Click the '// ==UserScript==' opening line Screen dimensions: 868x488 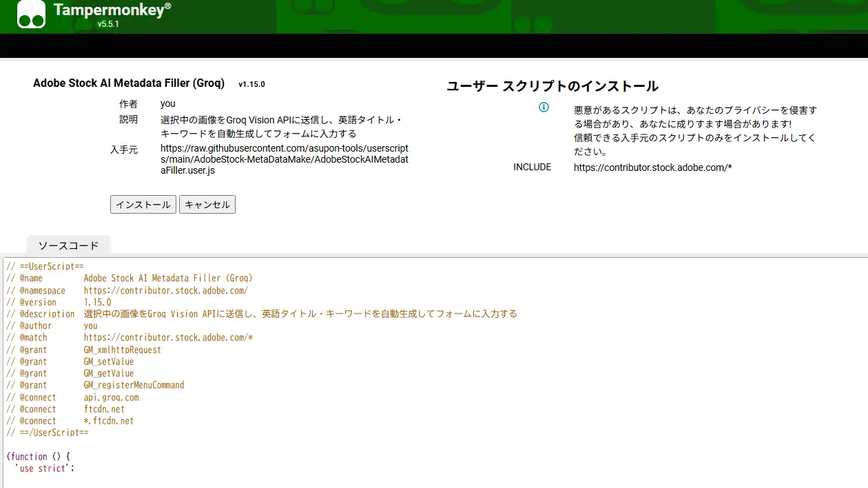(x=45, y=266)
